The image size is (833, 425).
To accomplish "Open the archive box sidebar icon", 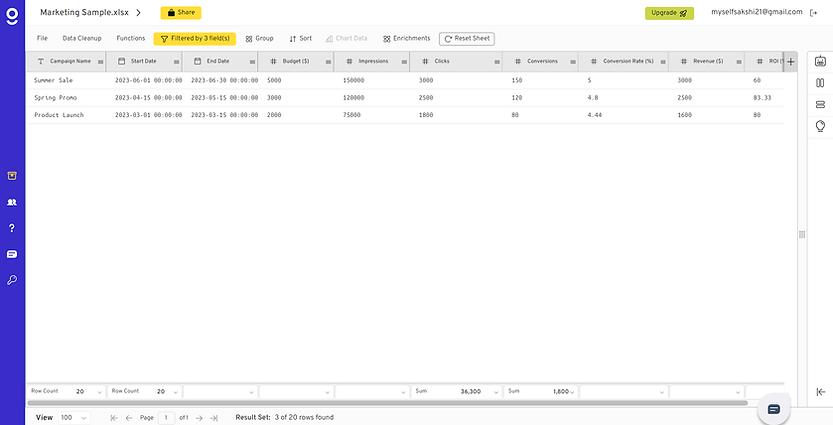I will (x=11, y=175).
